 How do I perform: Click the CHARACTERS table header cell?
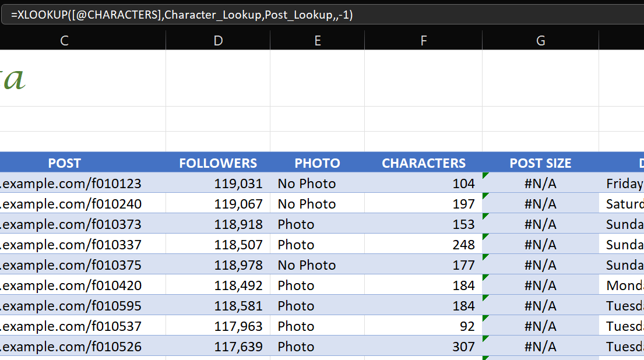[x=423, y=163]
